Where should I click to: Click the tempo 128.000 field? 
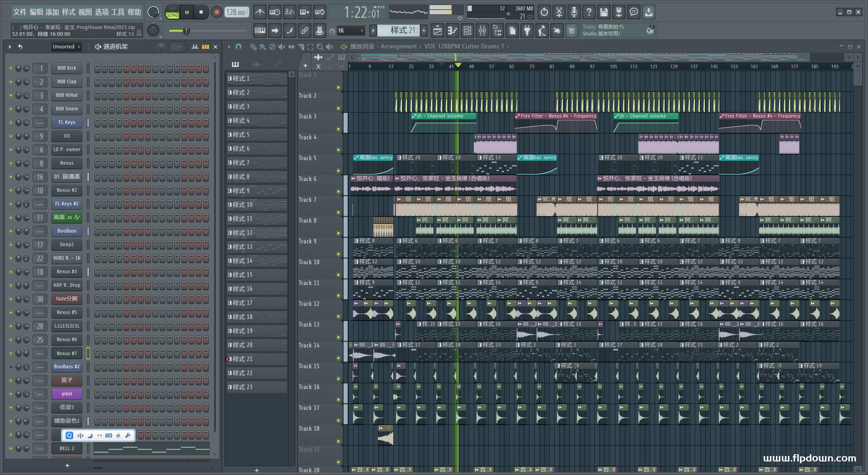237,12
